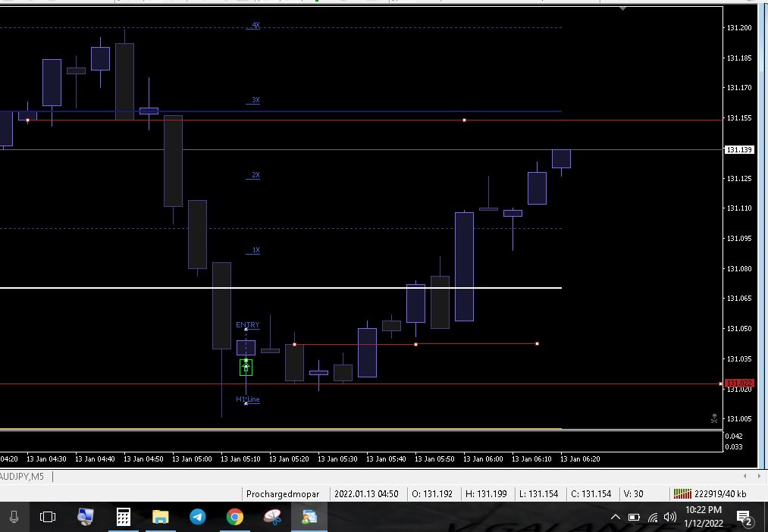Image resolution: width=768 pixels, height=532 pixels.
Task: Click the chart shift triangle at top edge
Action: tap(622, 8)
